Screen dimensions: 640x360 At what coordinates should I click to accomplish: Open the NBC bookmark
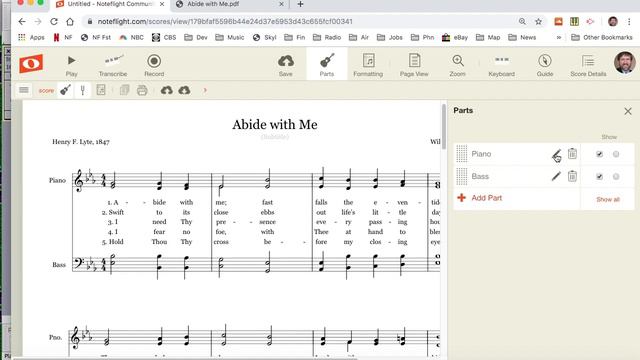131,38
